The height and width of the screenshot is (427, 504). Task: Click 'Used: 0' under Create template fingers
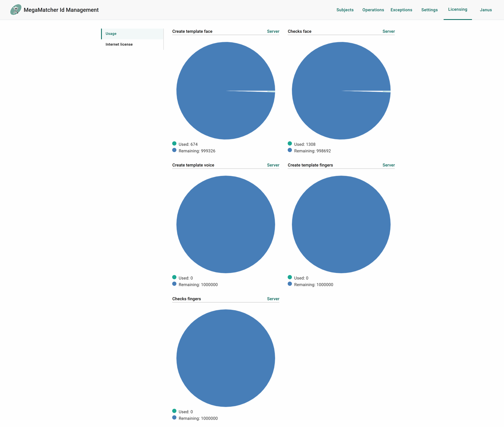pyautogui.click(x=301, y=278)
